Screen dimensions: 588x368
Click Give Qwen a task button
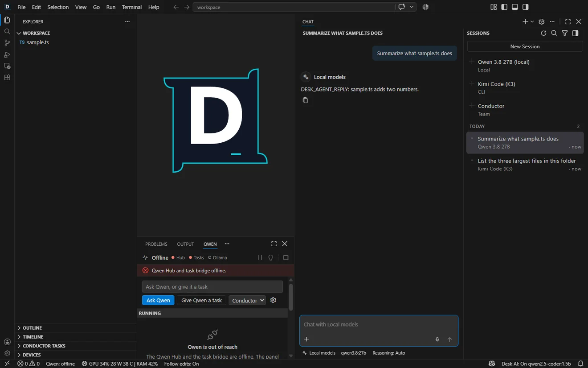[201, 300]
